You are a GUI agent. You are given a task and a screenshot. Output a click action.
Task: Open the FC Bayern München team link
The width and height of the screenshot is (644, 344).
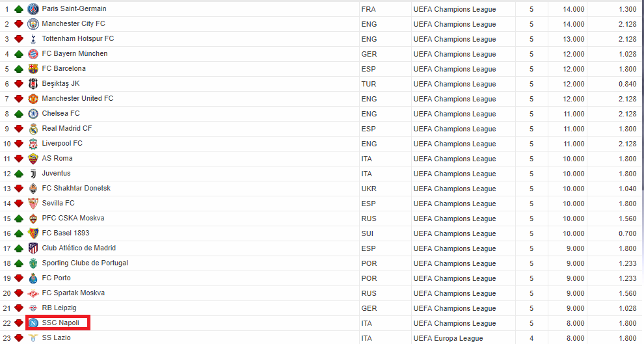74,54
